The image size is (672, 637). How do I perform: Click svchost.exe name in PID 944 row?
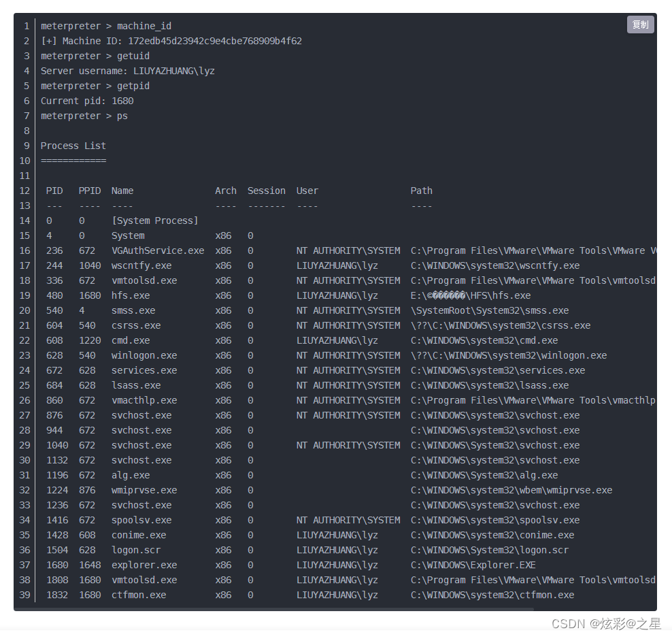141,430
